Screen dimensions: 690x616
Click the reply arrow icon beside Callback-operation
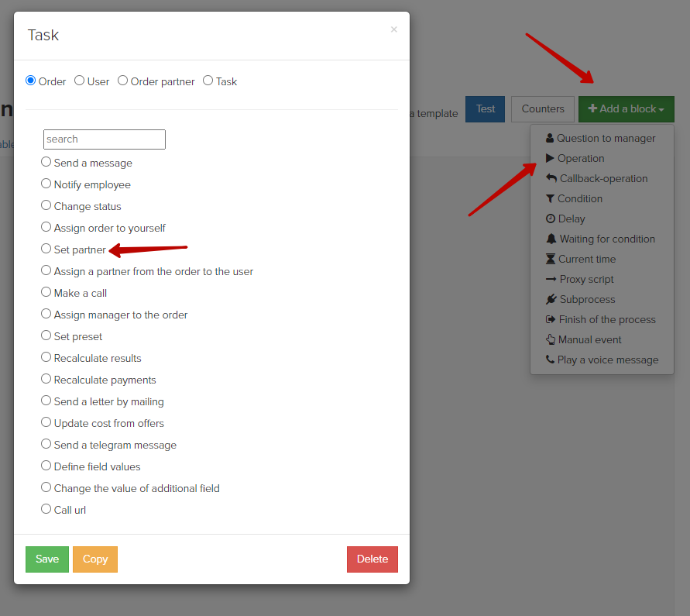pos(551,178)
